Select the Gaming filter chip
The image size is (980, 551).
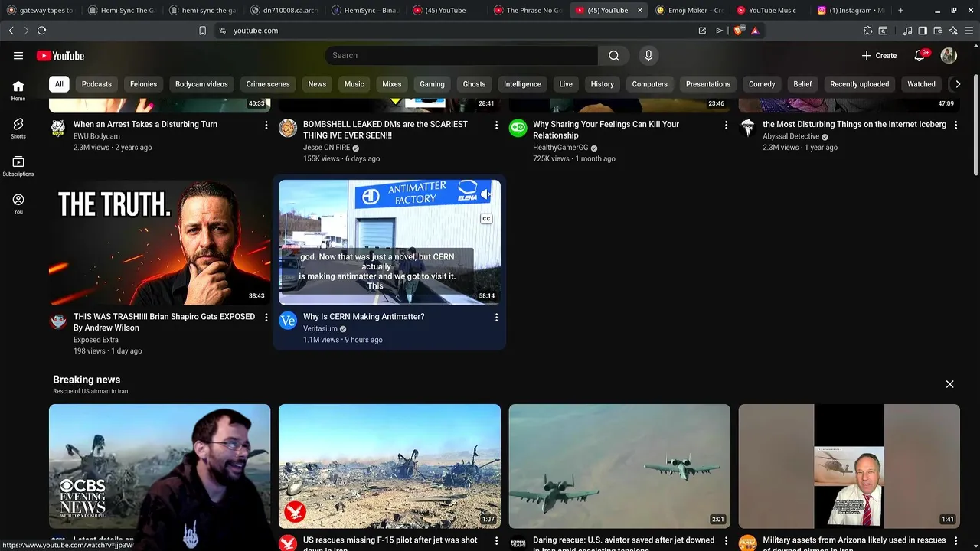point(432,84)
